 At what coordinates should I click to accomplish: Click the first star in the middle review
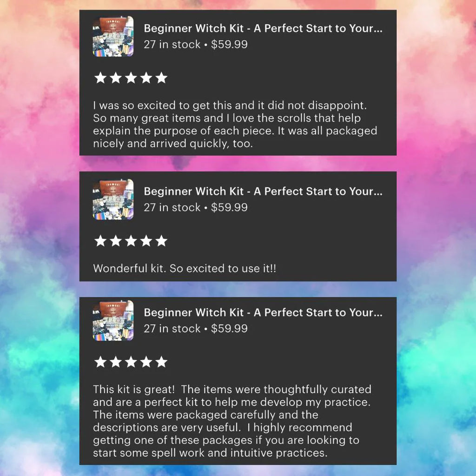point(100,241)
